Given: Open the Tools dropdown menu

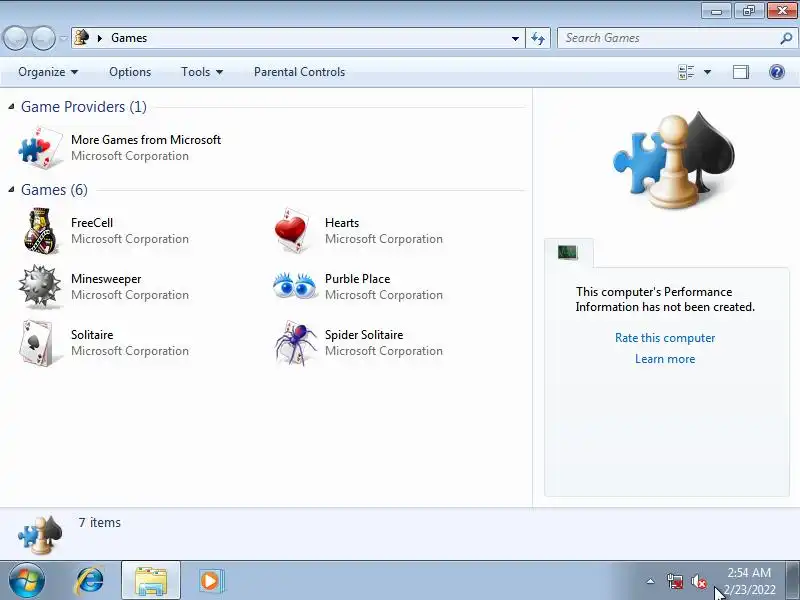Looking at the screenshot, I should (202, 72).
